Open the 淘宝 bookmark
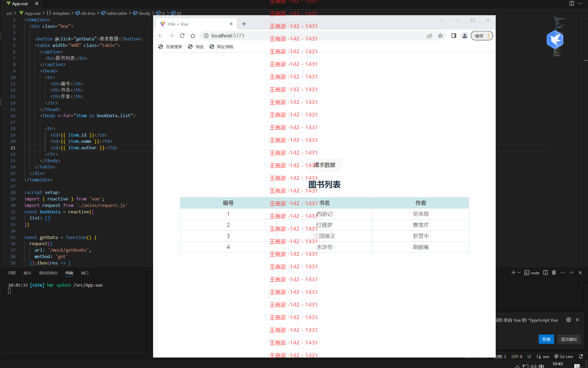 point(196,47)
